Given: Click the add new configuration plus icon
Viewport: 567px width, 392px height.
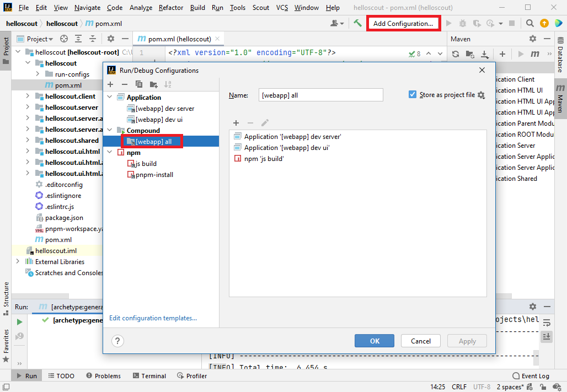Looking at the screenshot, I should click(x=110, y=84).
